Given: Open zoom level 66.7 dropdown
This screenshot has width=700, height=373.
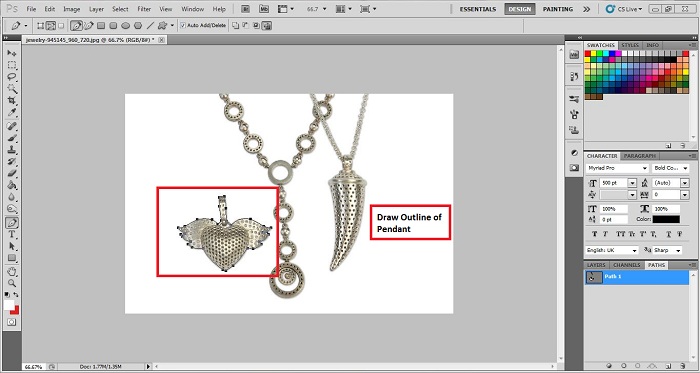Looking at the screenshot, I should click(x=325, y=9).
